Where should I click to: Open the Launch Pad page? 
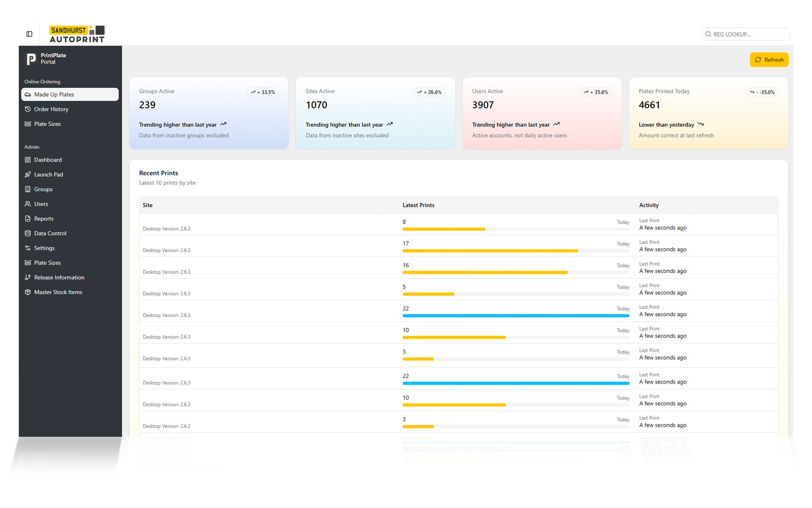point(70,175)
